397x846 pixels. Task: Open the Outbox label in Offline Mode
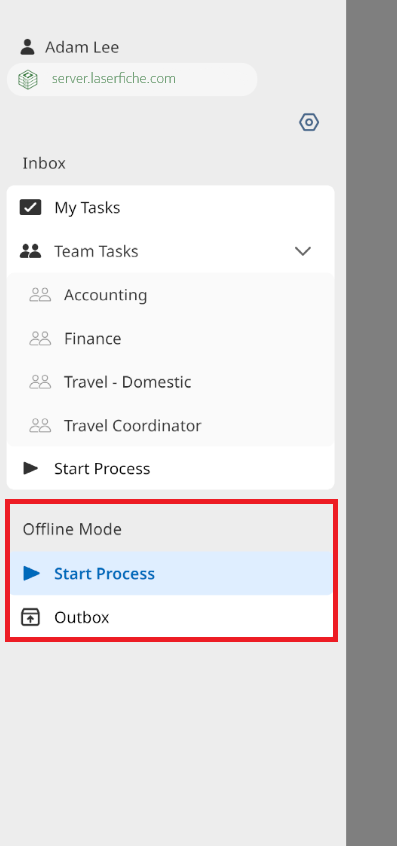(81, 617)
